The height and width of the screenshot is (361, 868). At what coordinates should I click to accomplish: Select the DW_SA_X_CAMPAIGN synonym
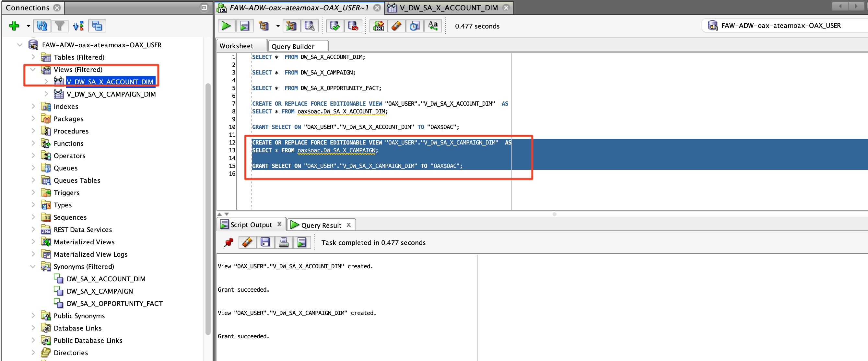point(100,291)
